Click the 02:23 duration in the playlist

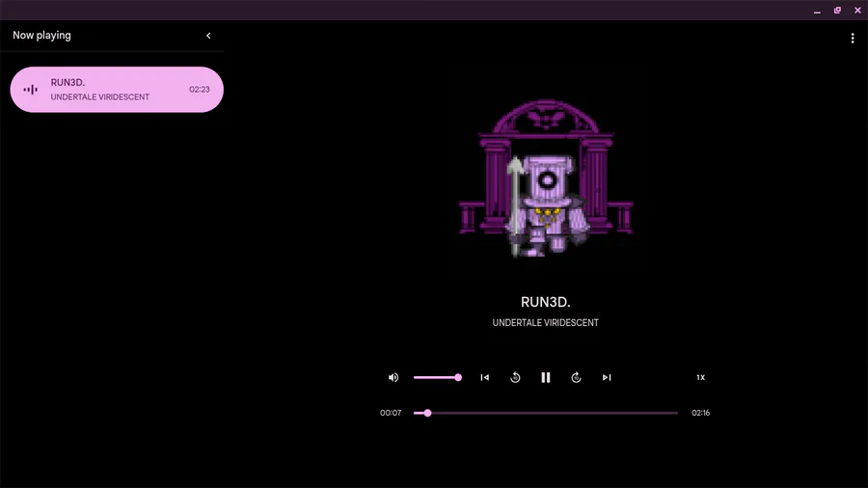(200, 90)
